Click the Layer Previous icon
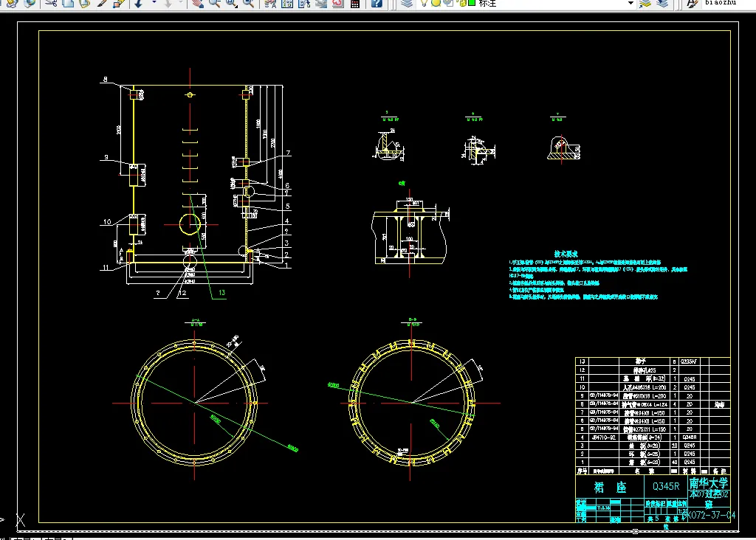 coord(662,4)
